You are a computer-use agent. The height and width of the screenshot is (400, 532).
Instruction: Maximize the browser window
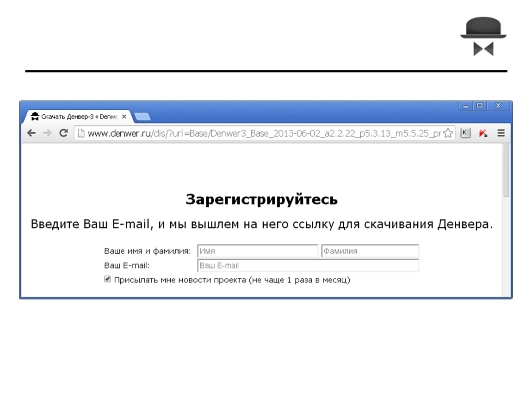click(480, 106)
